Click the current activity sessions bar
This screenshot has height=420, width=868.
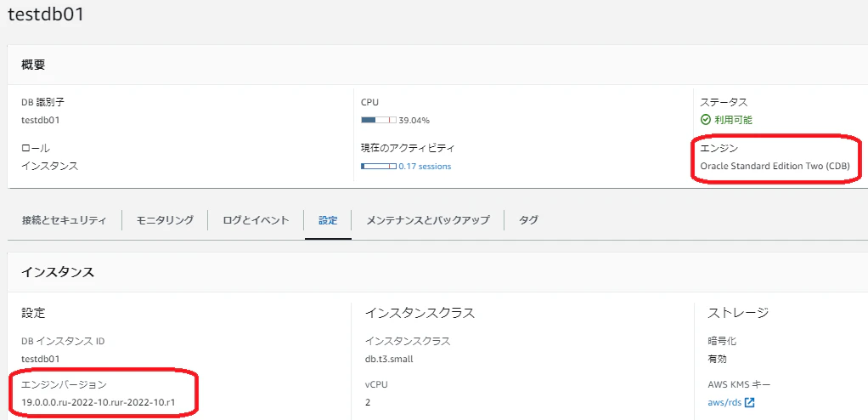pos(379,167)
